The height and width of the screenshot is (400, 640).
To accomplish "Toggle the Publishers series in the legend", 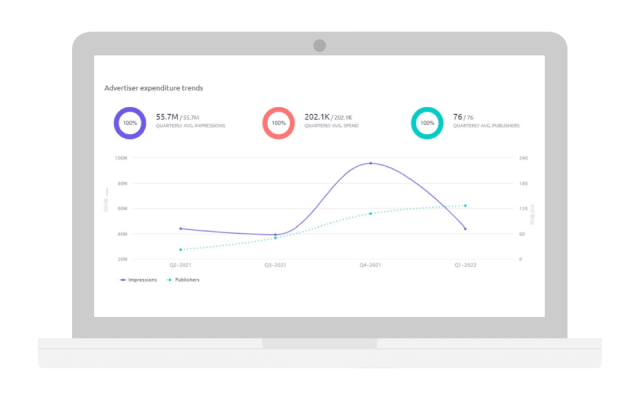I will [183, 279].
